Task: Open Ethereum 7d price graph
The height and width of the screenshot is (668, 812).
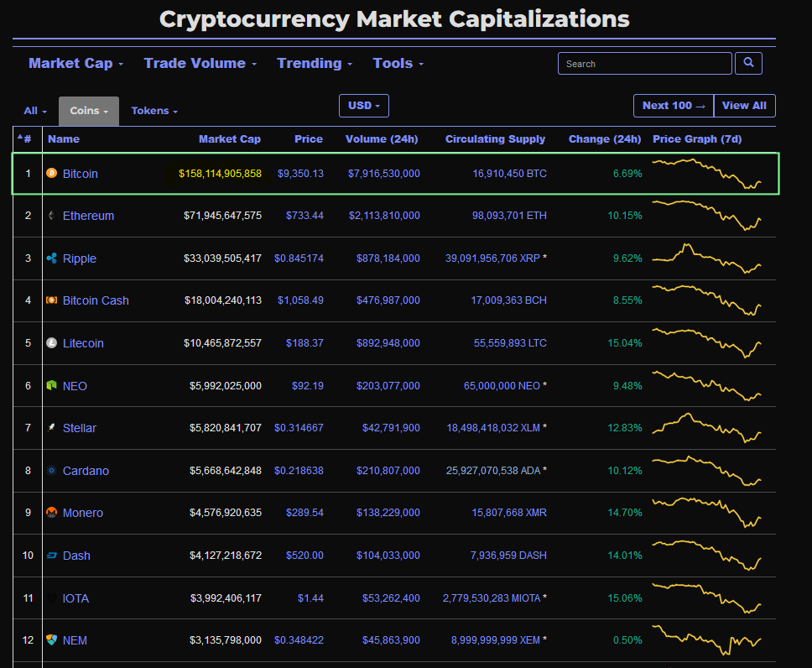Action: point(707,216)
